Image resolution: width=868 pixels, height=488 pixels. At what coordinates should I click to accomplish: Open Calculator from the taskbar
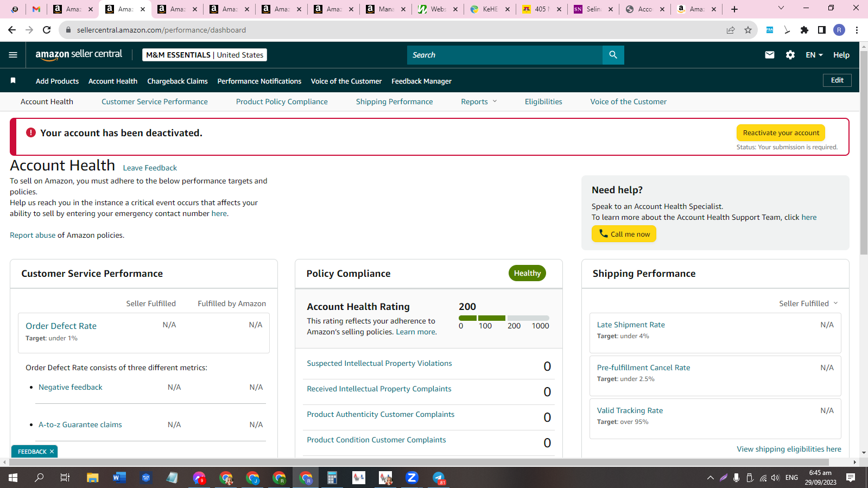pyautogui.click(x=332, y=478)
